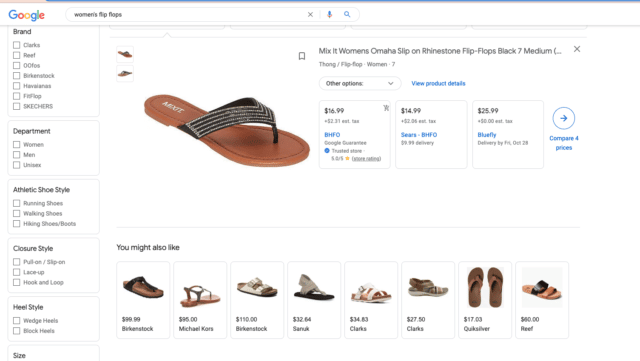Clear the search box with the X icon
The height and width of the screenshot is (361, 640).
[310, 15]
